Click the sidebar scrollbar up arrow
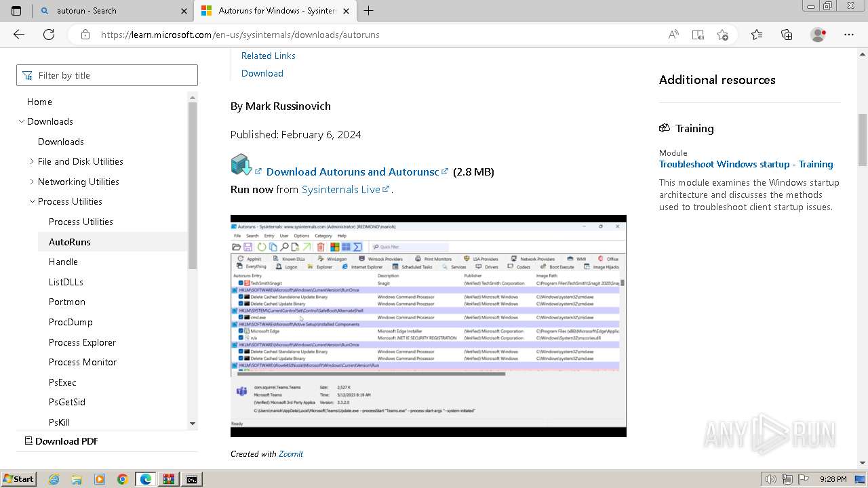This screenshot has height=488, width=868. click(x=193, y=96)
